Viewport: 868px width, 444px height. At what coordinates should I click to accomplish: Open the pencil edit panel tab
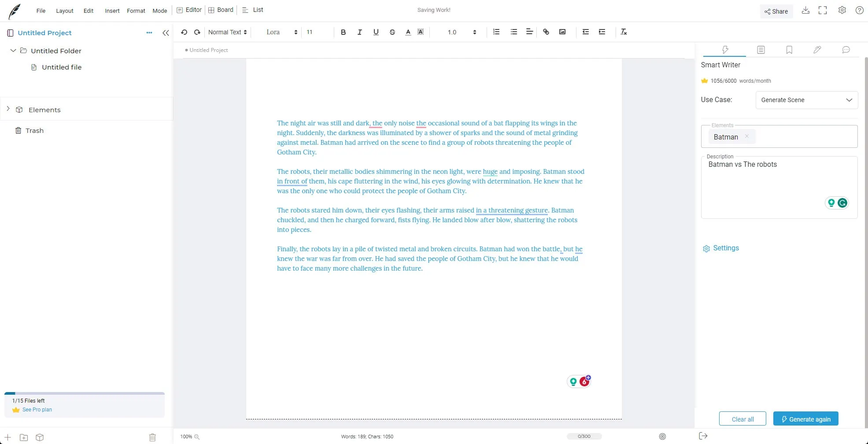click(817, 50)
